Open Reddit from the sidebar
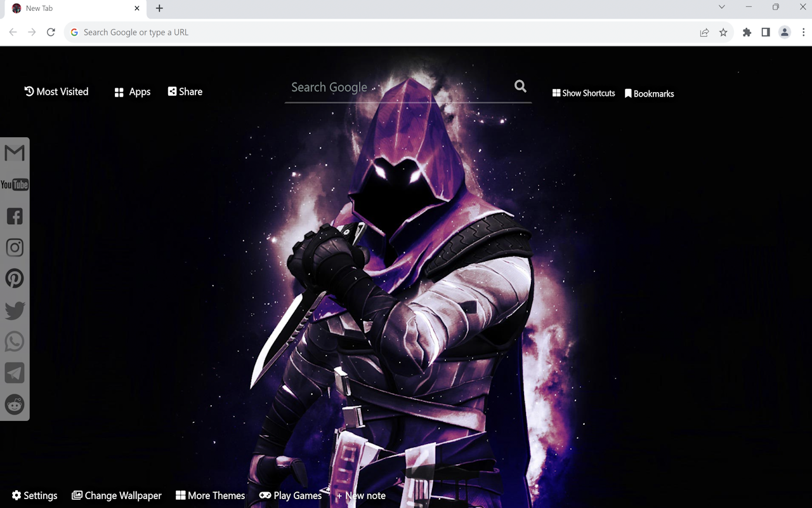The height and width of the screenshot is (508, 812). click(x=15, y=404)
